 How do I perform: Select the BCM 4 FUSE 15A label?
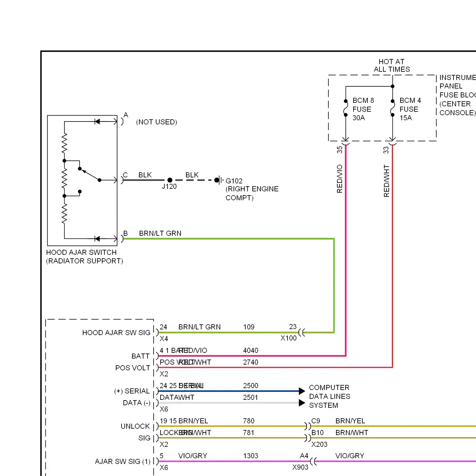point(410,109)
